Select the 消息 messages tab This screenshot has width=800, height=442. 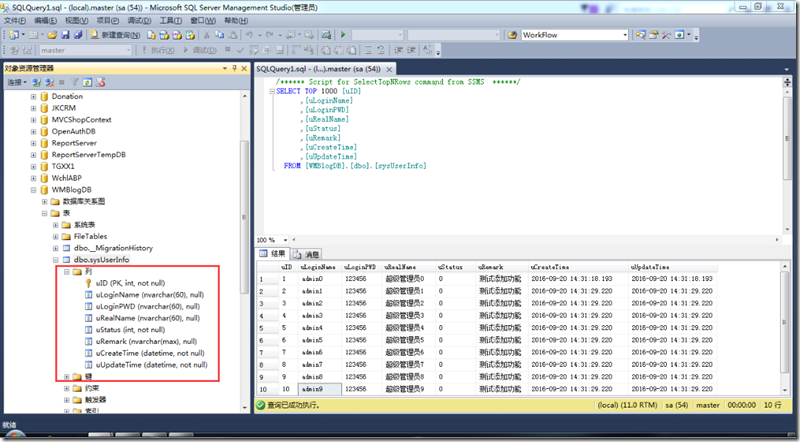pyautogui.click(x=306, y=254)
